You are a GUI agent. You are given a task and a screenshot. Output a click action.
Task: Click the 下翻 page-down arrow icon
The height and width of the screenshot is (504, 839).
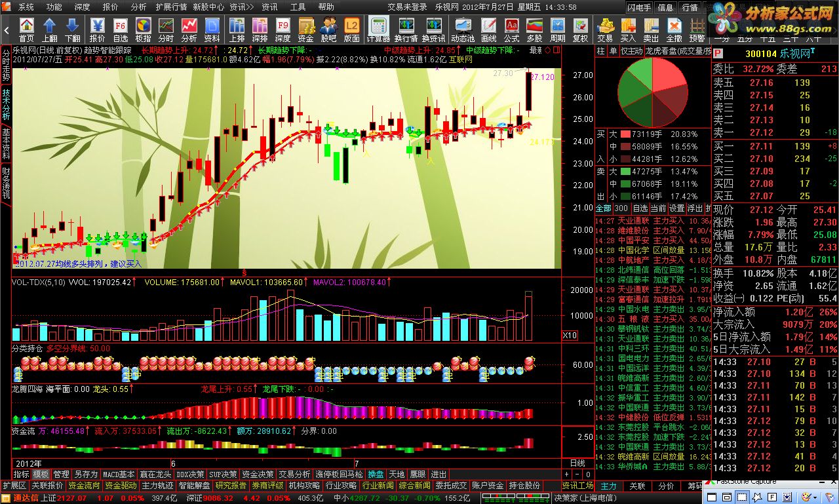(73, 30)
